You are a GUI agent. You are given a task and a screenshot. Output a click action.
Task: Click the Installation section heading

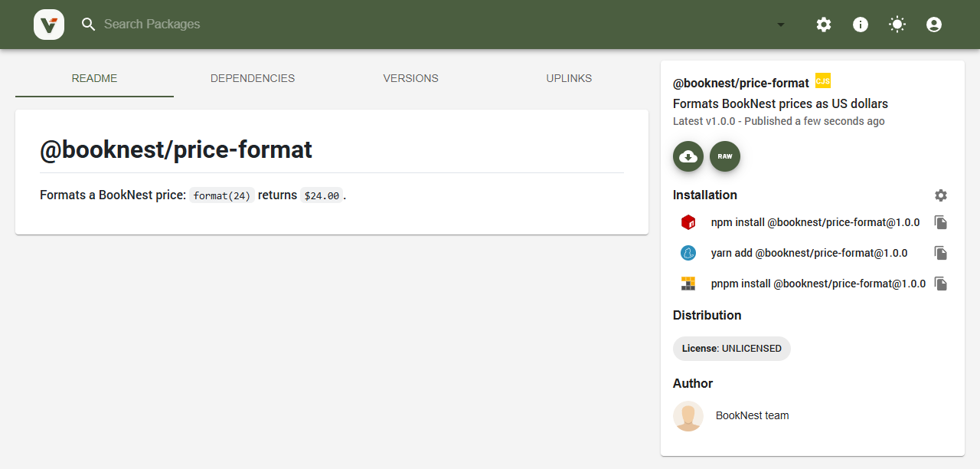(705, 195)
